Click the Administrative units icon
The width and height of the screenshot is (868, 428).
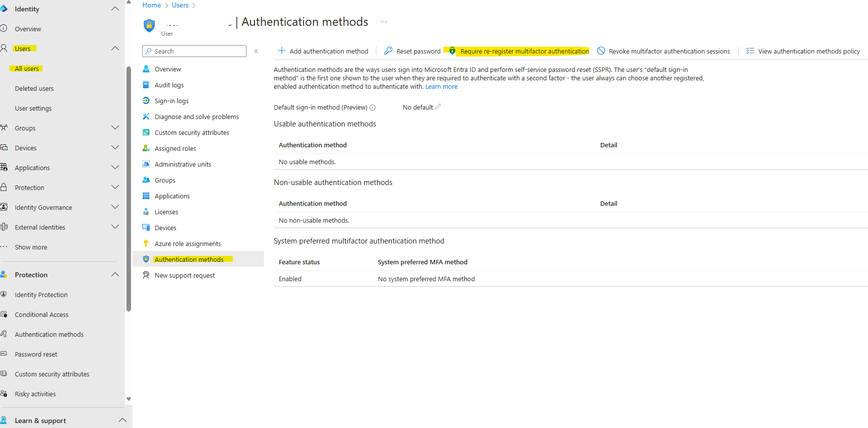pos(146,164)
